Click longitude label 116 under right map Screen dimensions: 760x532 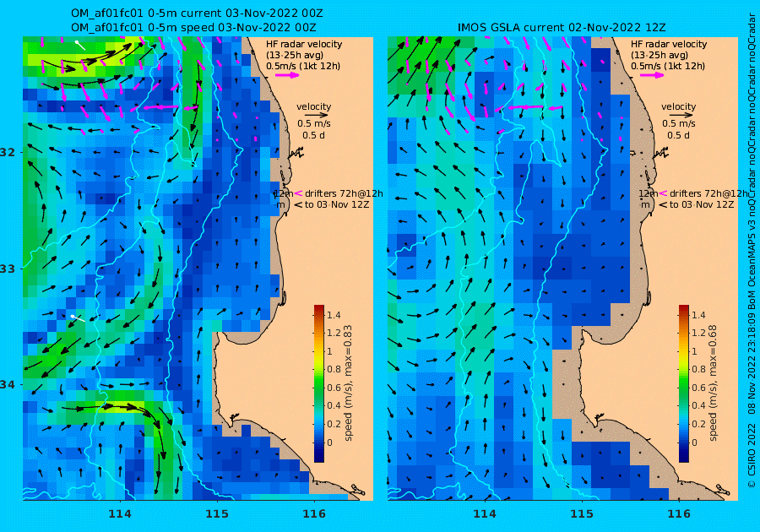coord(679,514)
